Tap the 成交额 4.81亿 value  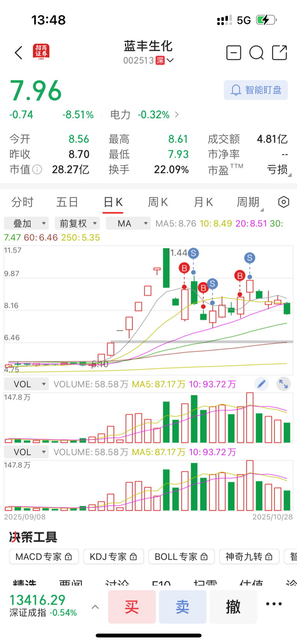[272, 139]
